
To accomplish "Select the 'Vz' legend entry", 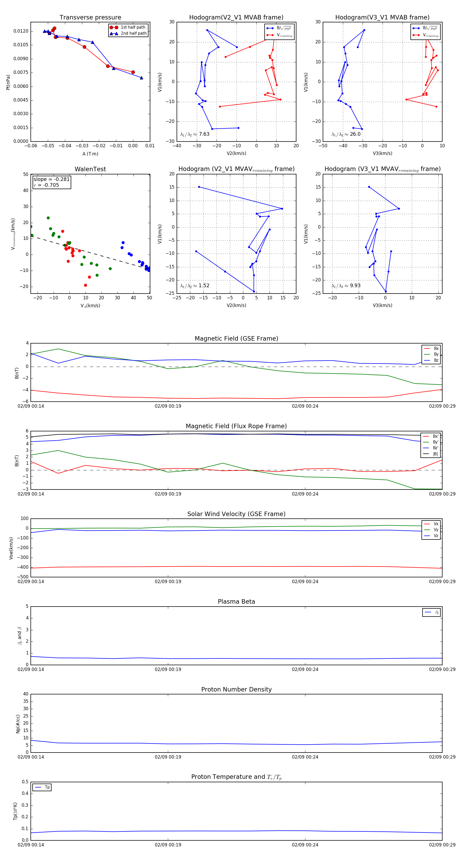I will coord(431,536).
